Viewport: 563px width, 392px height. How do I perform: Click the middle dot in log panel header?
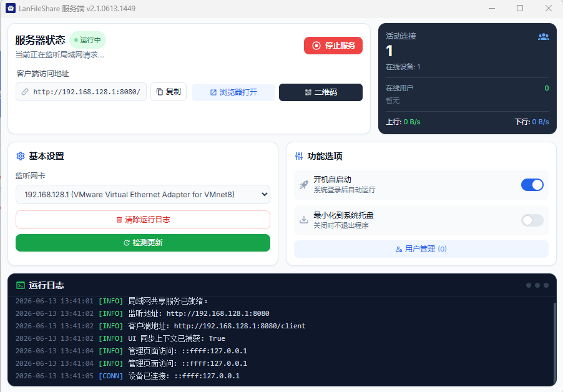537,285
